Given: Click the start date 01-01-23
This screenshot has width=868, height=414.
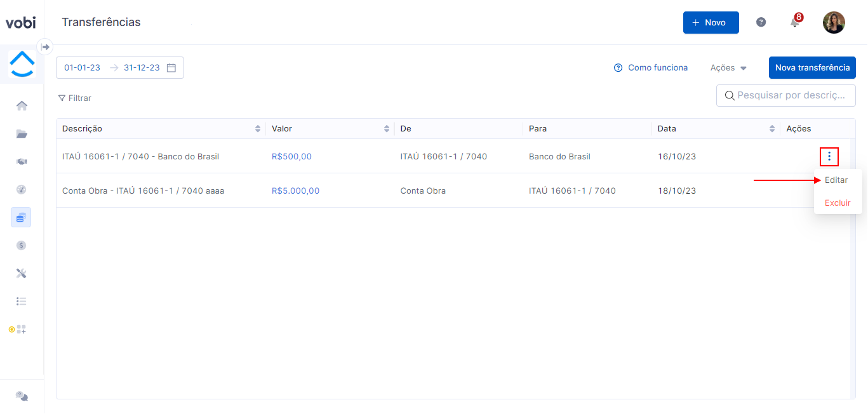Looking at the screenshot, I should (x=82, y=67).
